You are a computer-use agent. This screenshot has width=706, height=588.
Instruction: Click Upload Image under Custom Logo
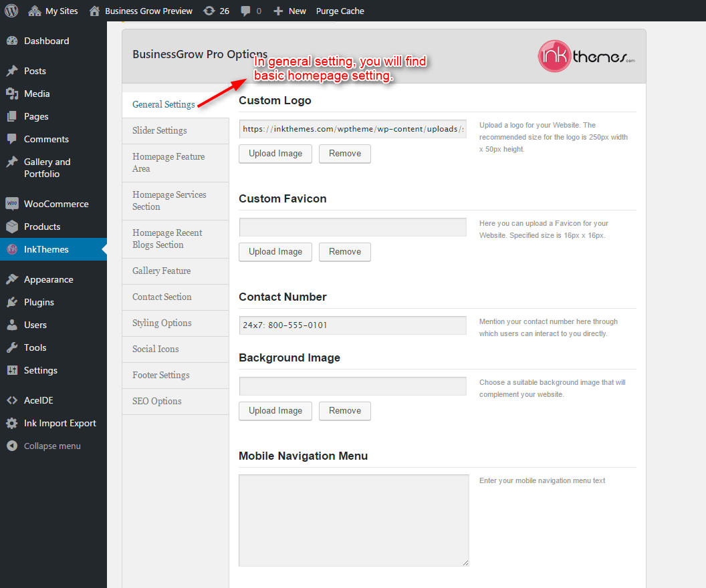[x=275, y=153]
